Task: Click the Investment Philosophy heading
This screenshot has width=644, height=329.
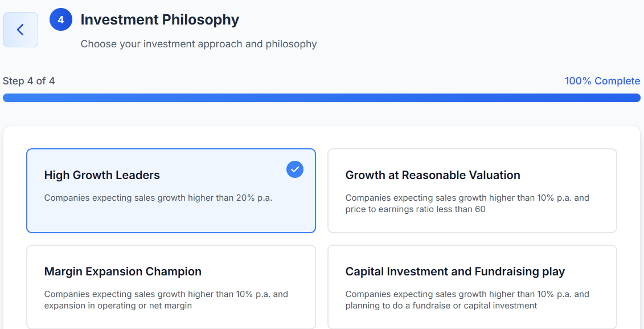Action: point(160,20)
